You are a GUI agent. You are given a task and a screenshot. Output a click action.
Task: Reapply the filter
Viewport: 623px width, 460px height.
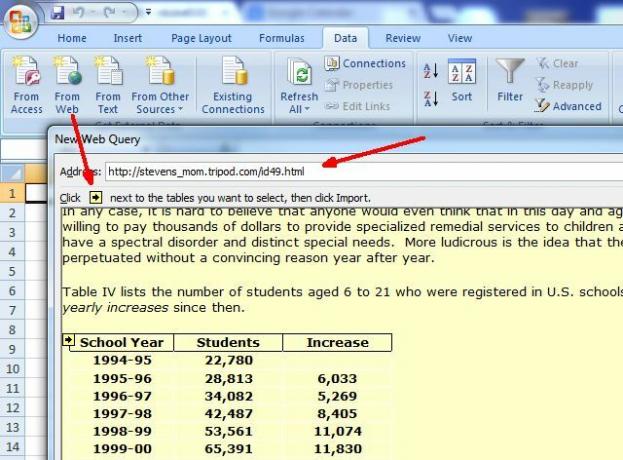pyautogui.click(x=564, y=85)
